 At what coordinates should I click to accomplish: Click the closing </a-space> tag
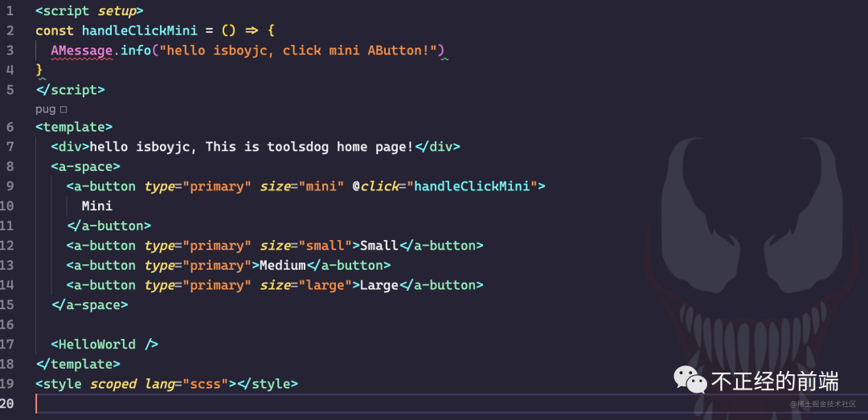[x=89, y=305]
